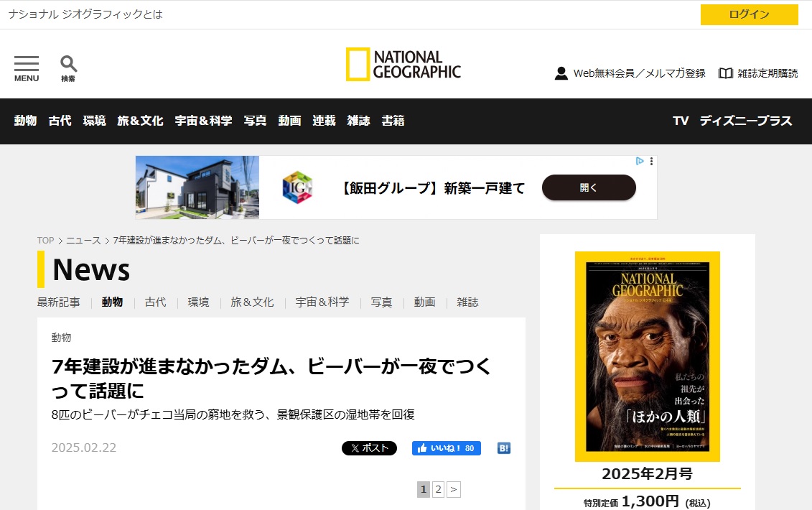Open 動物 in the black navigation bar
Screen dimensions: 812x510
(25, 121)
